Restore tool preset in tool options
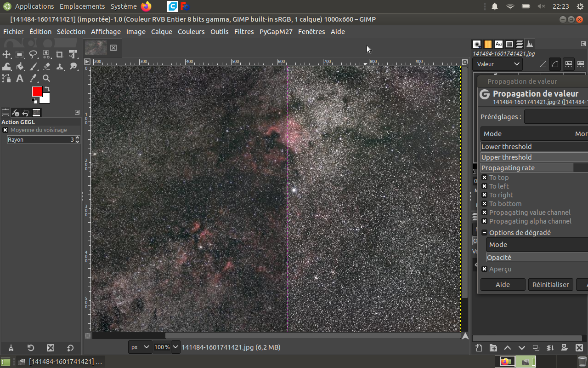Screen dimensions: 588x368 30,348
